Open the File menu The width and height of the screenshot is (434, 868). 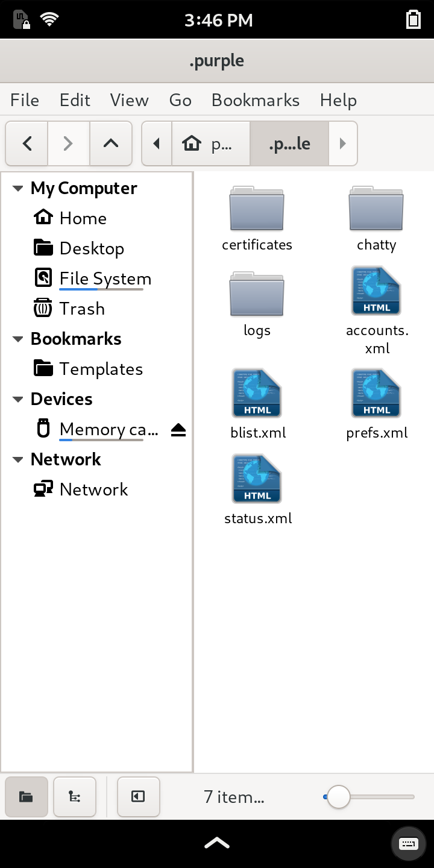pyautogui.click(x=25, y=100)
